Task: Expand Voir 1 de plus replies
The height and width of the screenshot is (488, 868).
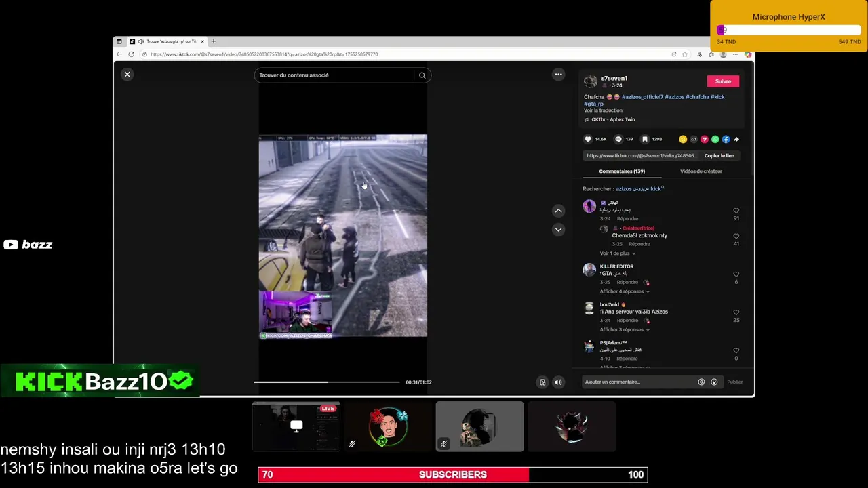Action: coord(617,253)
